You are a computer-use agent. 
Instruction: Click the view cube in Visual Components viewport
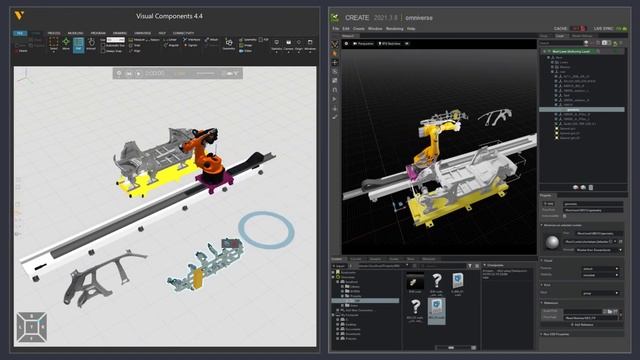[x=31, y=327]
